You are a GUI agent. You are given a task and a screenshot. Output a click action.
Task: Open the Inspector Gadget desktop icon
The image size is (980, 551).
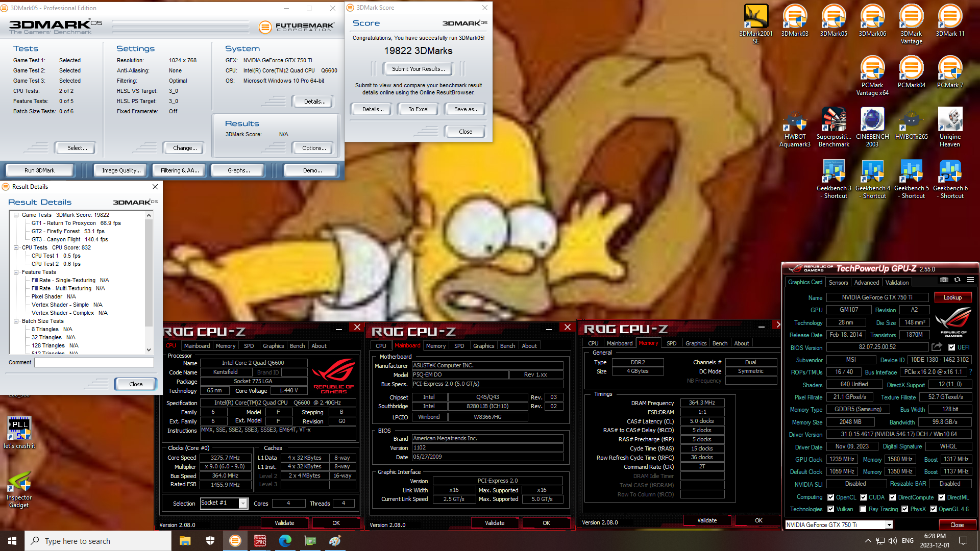click(19, 490)
